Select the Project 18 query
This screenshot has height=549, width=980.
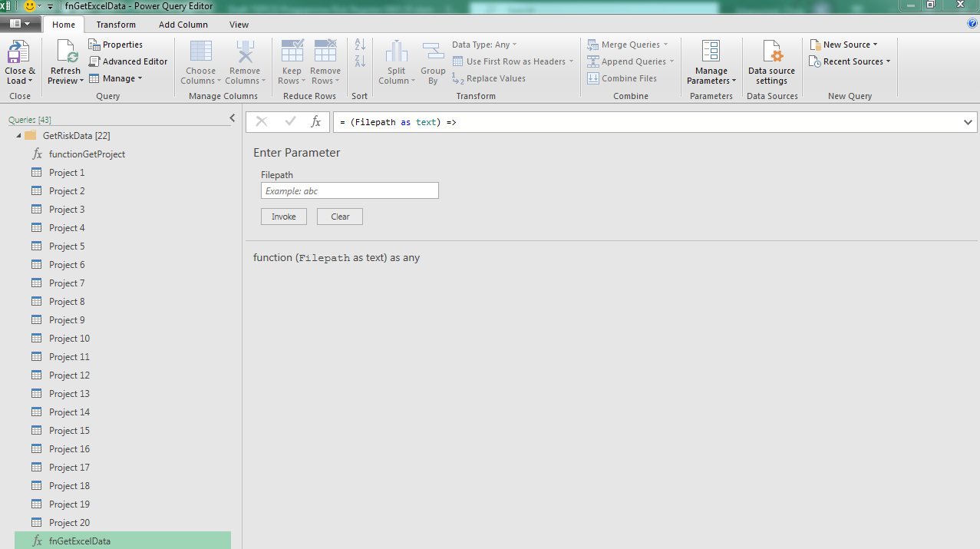(123, 486)
